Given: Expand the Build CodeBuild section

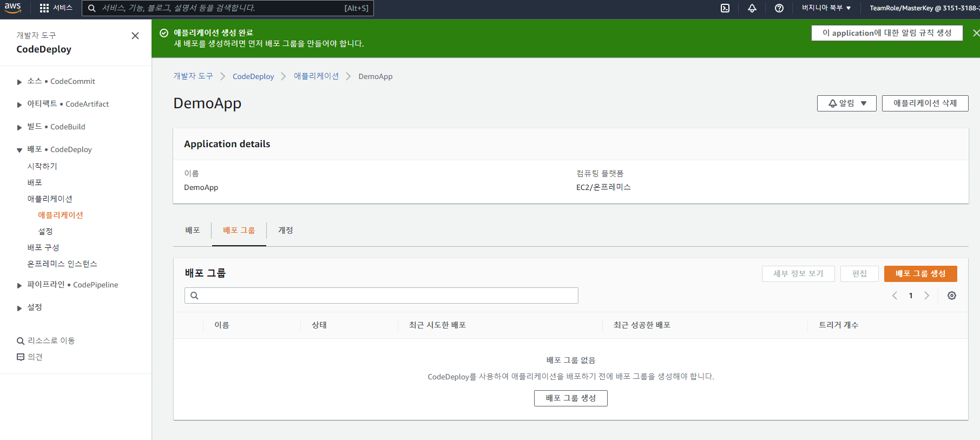Looking at the screenshot, I should point(19,127).
